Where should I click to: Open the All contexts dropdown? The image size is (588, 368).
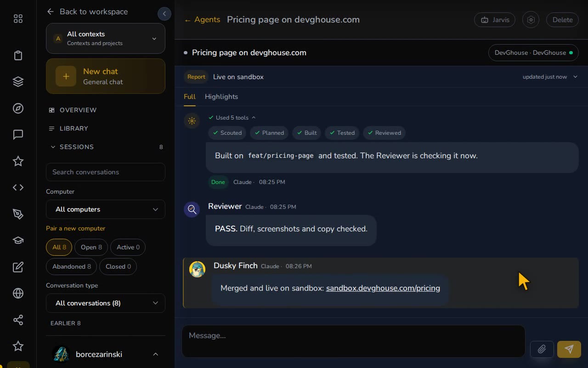coord(106,39)
